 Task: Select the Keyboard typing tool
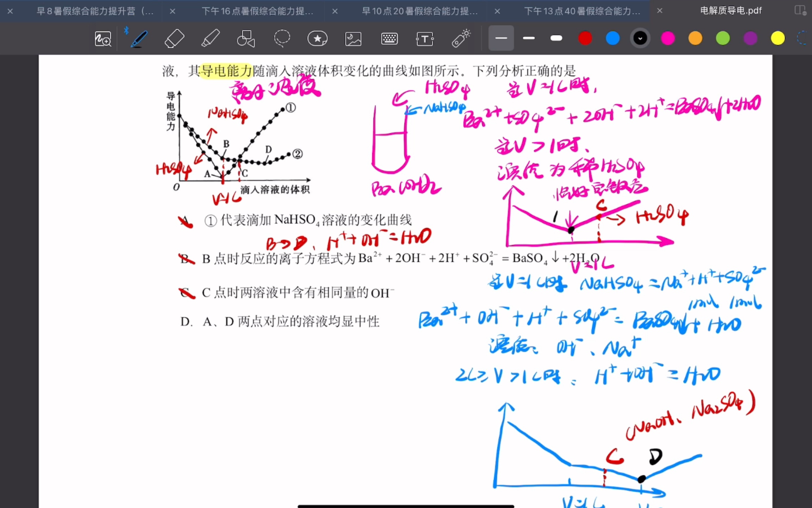[x=389, y=38]
